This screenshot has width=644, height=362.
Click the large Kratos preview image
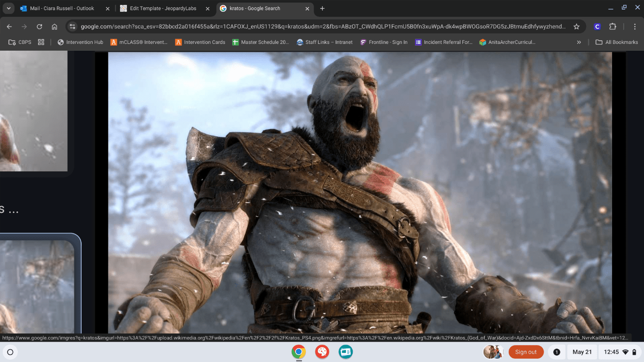coord(360,193)
